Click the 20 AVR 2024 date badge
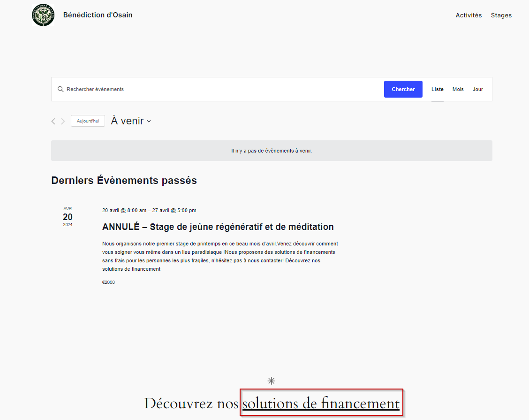Image resolution: width=529 pixels, height=420 pixels. coord(68,217)
